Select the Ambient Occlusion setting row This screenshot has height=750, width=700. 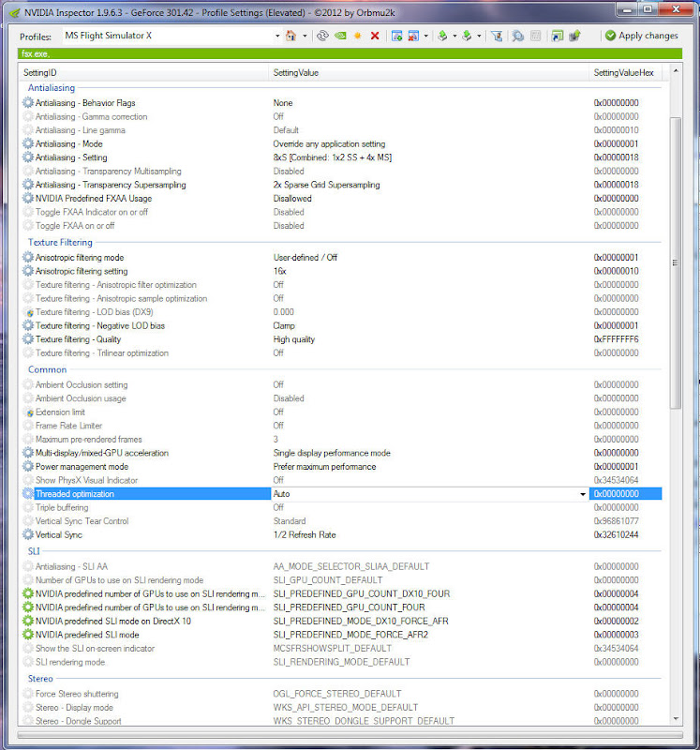coord(341,384)
